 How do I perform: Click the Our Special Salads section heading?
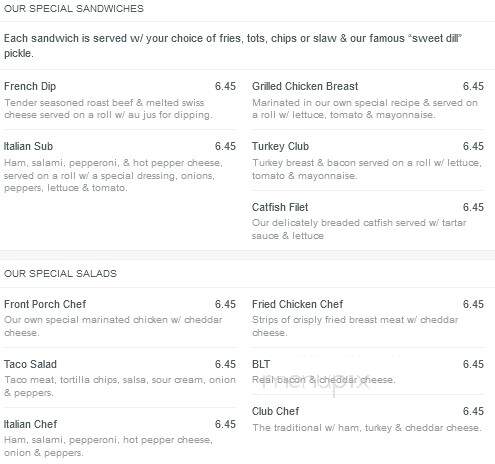click(60, 274)
